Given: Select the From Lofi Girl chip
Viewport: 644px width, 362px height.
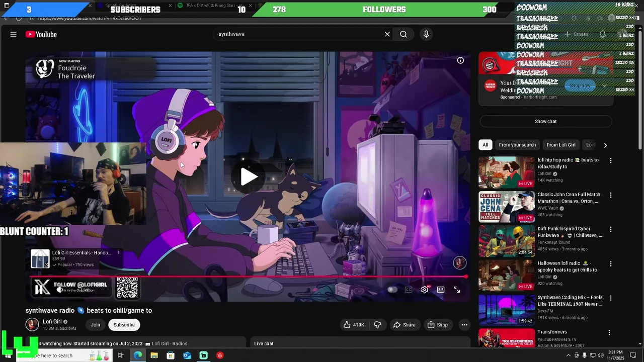Looking at the screenshot, I should [x=561, y=145].
